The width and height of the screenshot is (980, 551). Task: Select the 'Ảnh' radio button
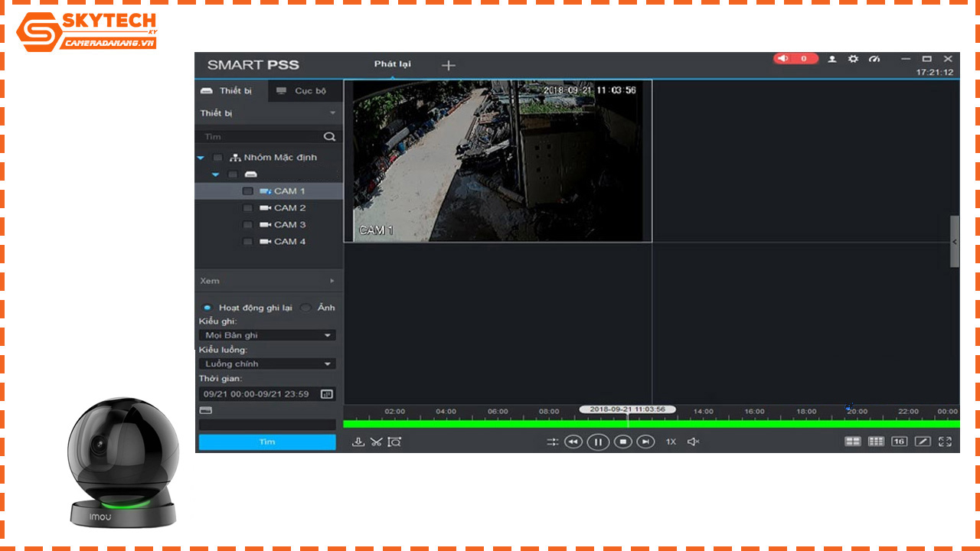305,307
